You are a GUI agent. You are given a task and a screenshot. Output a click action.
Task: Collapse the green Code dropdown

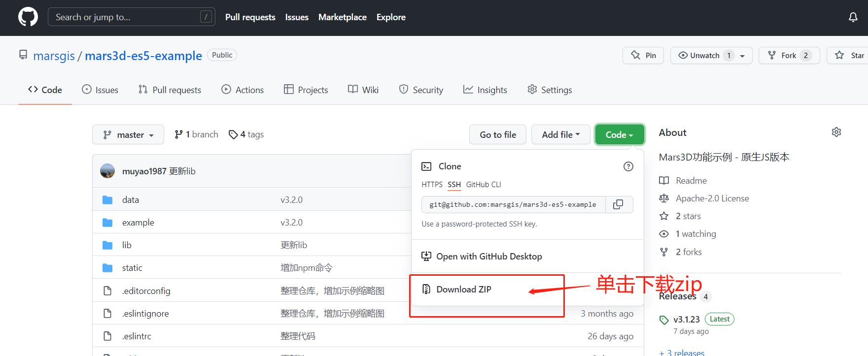click(620, 134)
